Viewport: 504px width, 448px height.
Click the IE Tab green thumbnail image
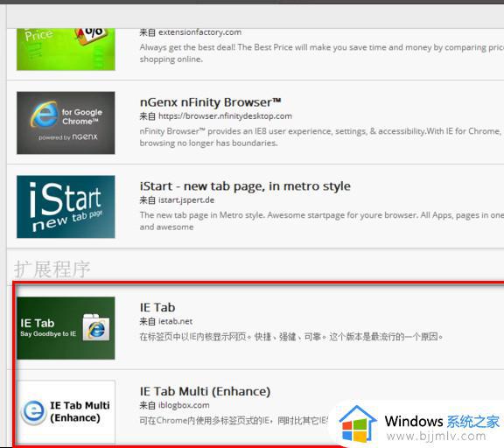coord(66,328)
